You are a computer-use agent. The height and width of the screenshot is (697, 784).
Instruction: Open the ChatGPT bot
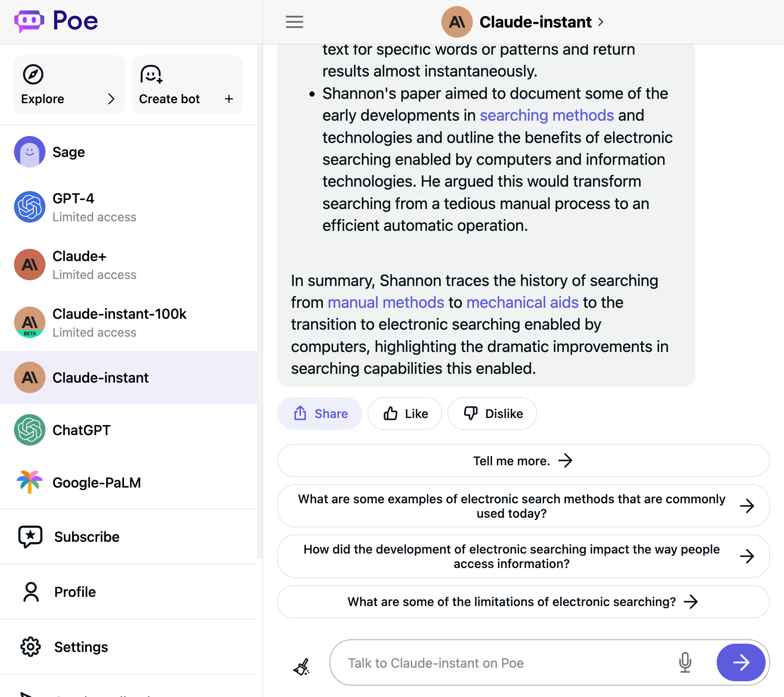81,430
